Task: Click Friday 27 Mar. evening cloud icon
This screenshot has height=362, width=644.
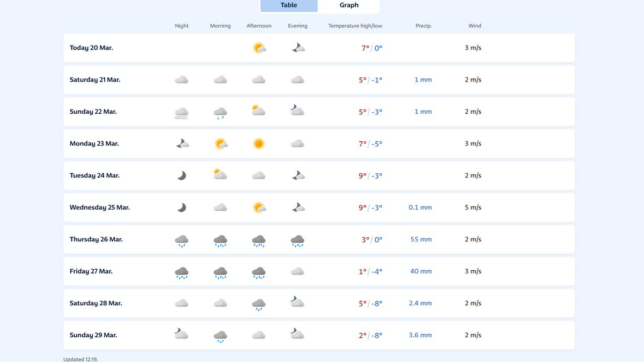Action: [298, 271]
